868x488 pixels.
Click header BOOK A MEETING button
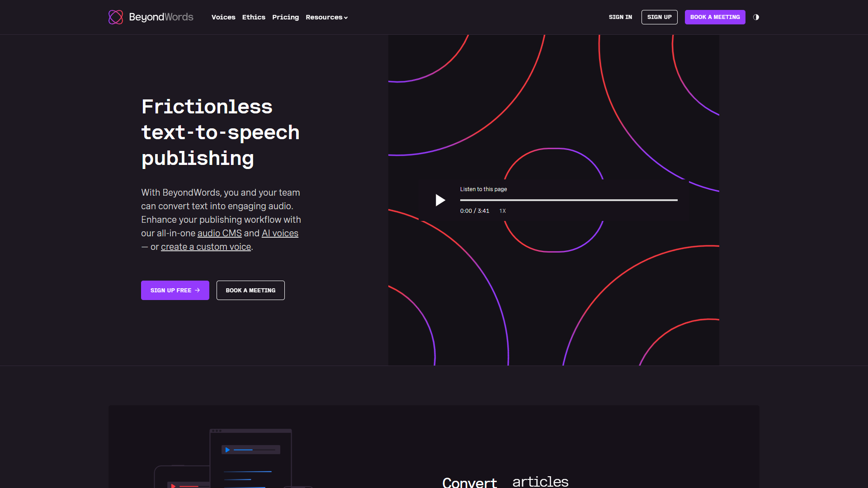coord(715,17)
